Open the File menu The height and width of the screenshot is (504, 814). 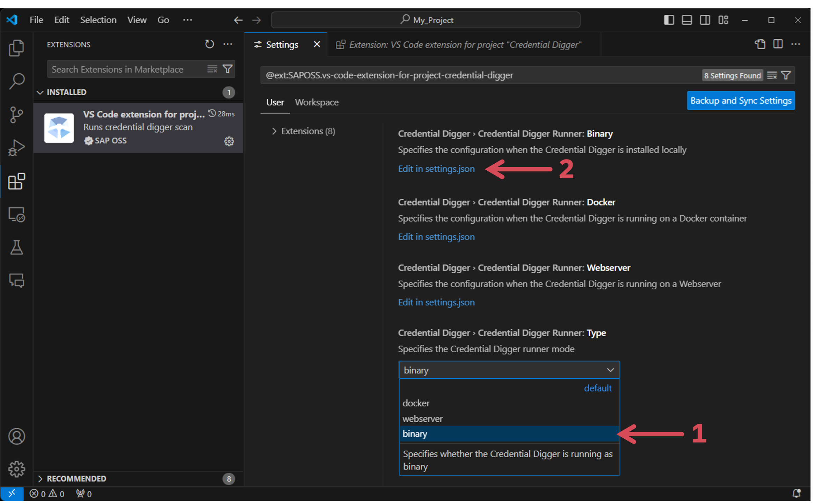pos(36,20)
